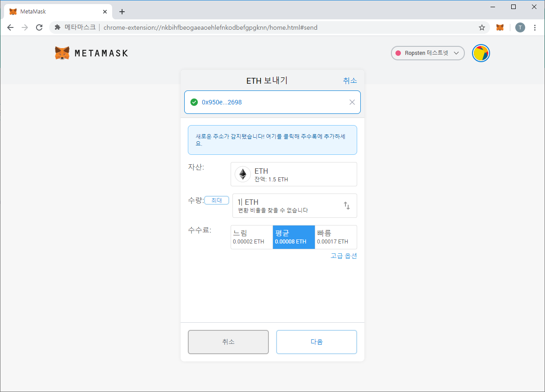
Task: Click the MetaMask extension fox icon
Action: (500, 27)
